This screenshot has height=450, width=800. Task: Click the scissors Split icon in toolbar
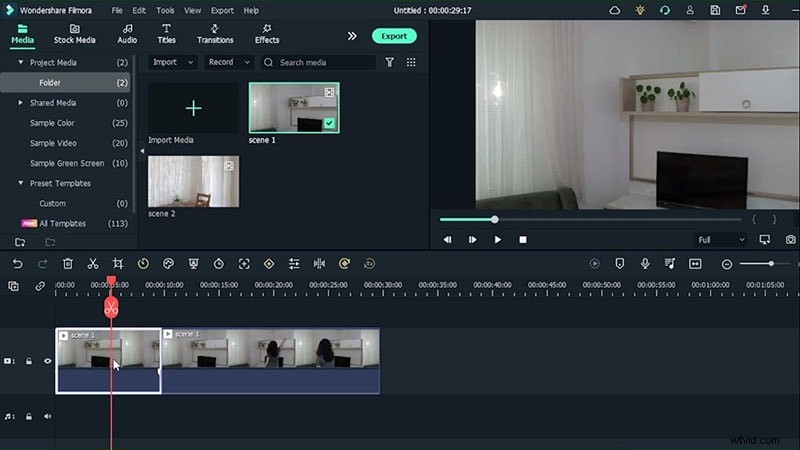93,264
